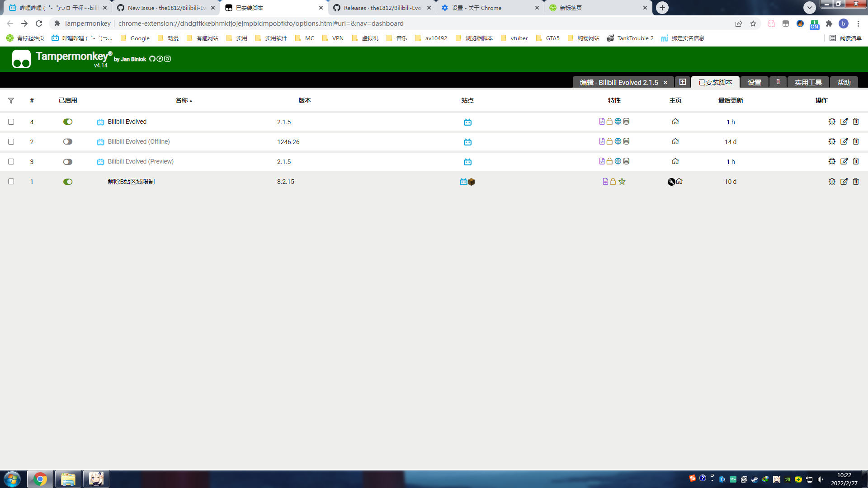
Task: Open the Tampermonkey GitHub icon link
Action: tap(152, 59)
